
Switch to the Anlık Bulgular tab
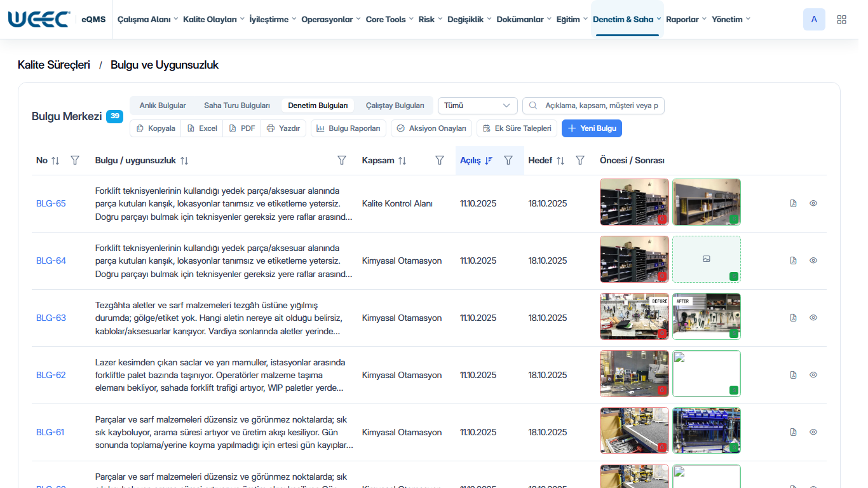(163, 105)
